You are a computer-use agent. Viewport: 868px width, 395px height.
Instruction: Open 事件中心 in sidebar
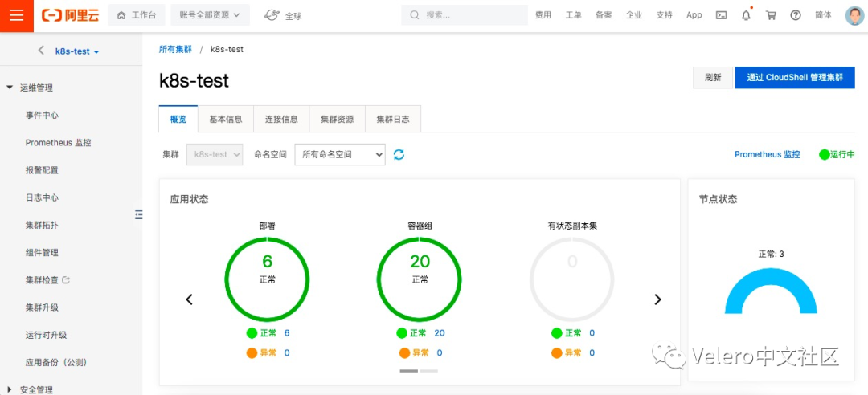[x=42, y=115]
